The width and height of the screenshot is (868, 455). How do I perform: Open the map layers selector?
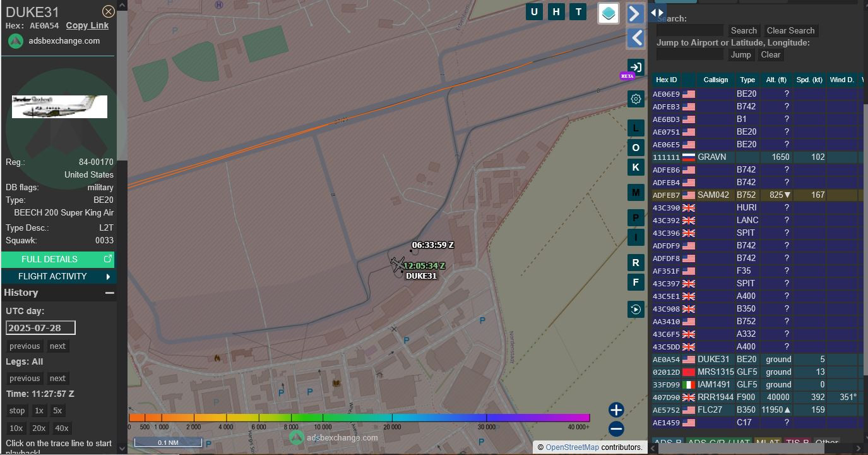coord(609,13)
